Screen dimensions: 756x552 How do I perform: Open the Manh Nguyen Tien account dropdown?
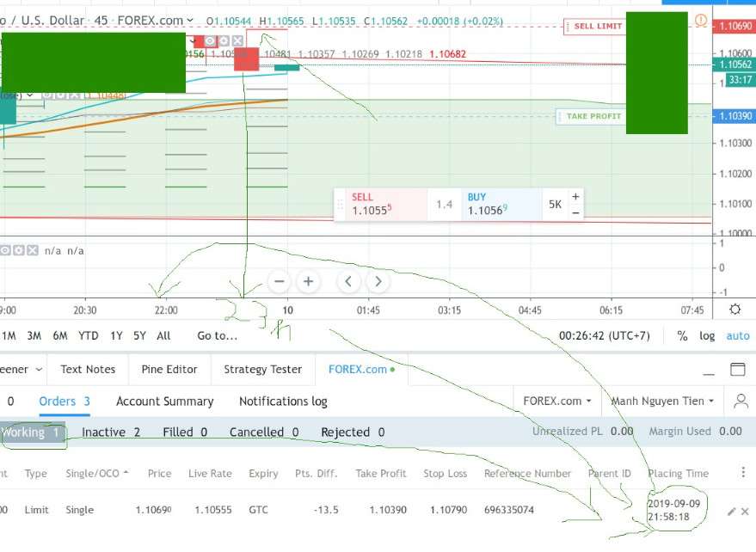coord(662,401)
